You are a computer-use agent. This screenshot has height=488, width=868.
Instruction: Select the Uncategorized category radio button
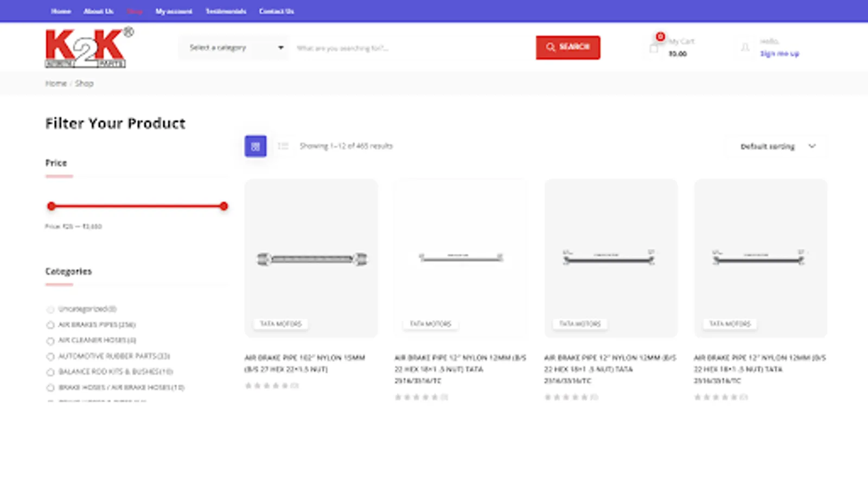point(50,310)
